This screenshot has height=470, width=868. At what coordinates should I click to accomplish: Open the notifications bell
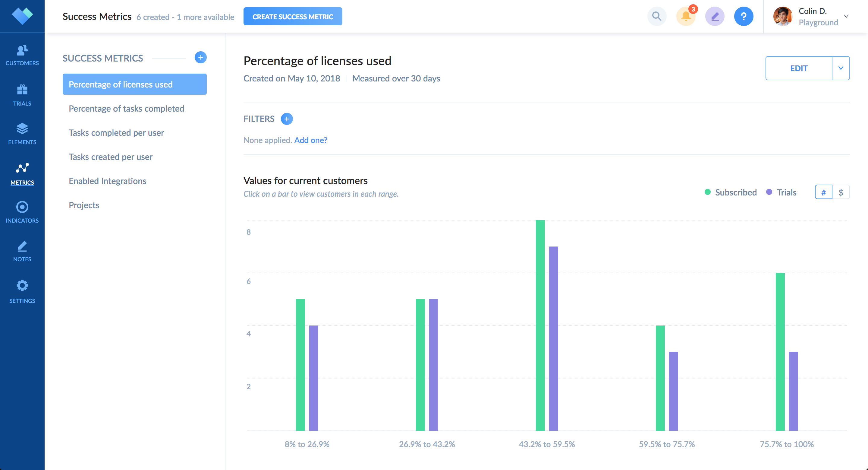pos(685,16)
